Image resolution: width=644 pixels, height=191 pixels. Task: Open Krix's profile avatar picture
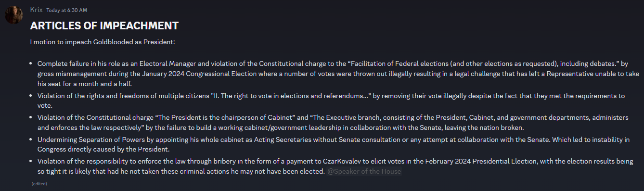tap(14, 15)
